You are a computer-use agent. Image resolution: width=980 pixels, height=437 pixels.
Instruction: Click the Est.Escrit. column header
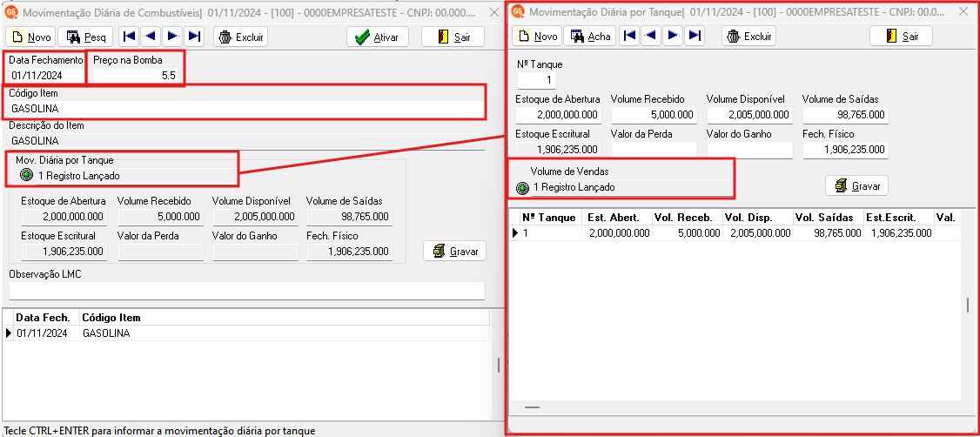pos(898,218)
